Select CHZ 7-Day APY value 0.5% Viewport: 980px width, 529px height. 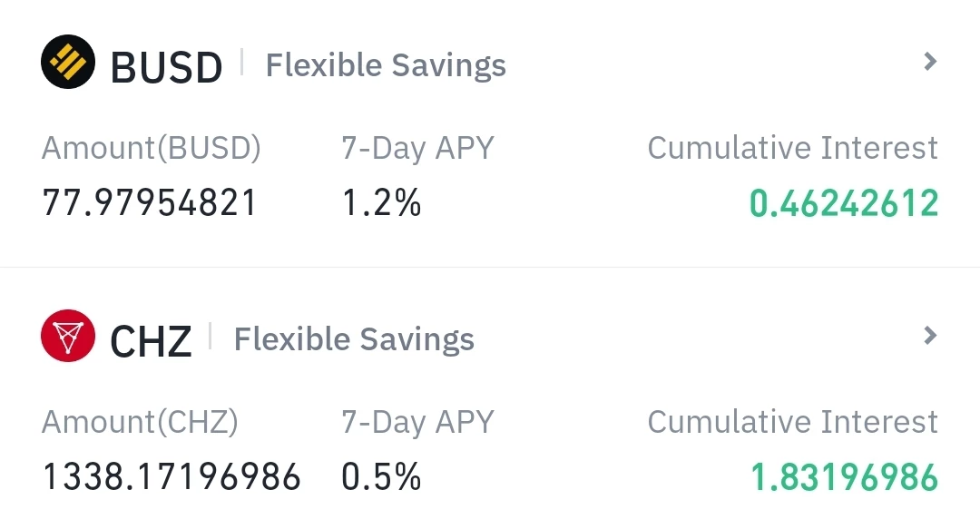coord(381,477)
